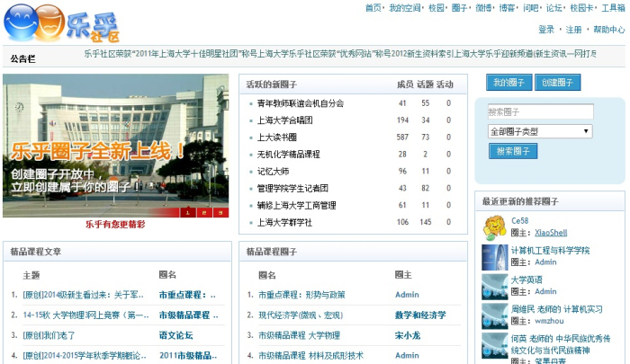Open 无机化学精品课程 circle

click(289, 155)
